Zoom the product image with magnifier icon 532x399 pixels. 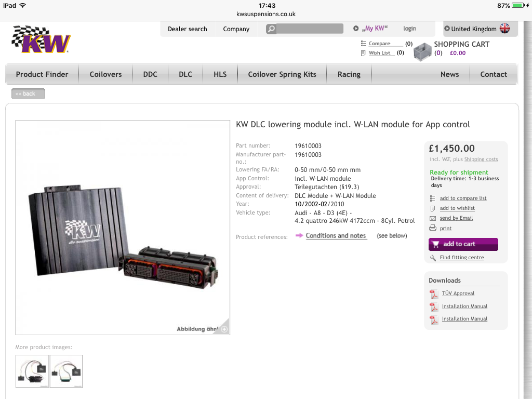224,329
